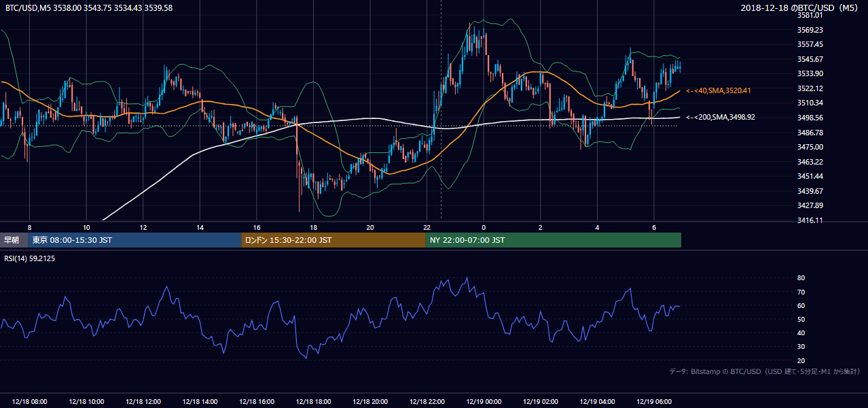Click the 12/18 18:00 date label
The height and width of the screenshot is (408, 868).
pos(313,402)
